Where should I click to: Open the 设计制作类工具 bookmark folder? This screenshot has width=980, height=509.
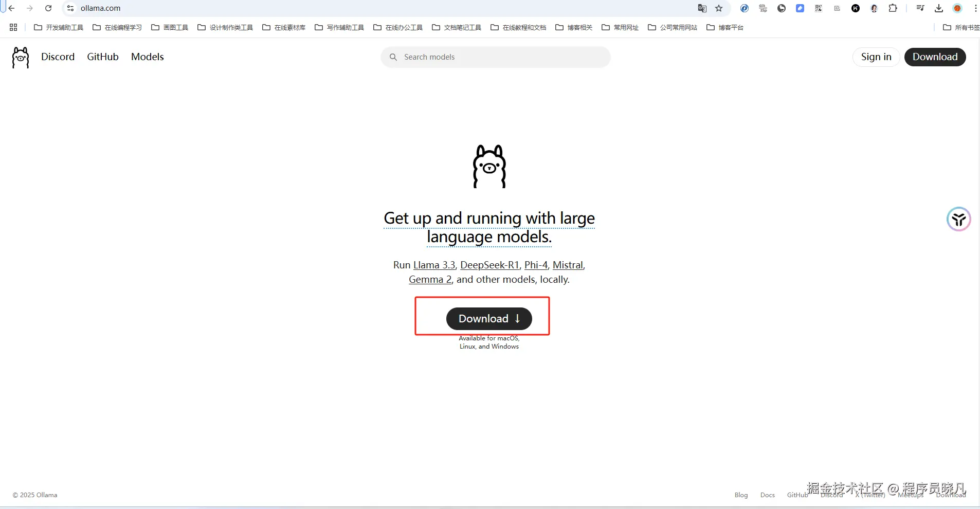pyautogui.click(x=225, y=27)
